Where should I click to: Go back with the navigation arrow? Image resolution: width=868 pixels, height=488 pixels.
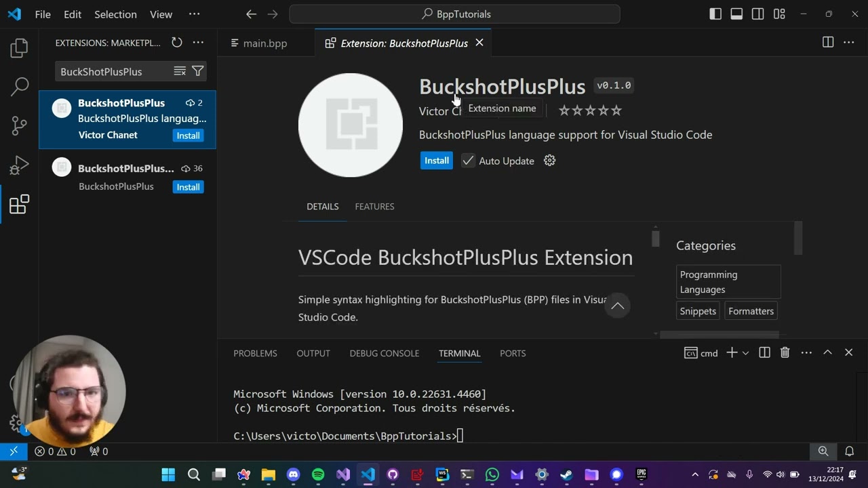251,14
